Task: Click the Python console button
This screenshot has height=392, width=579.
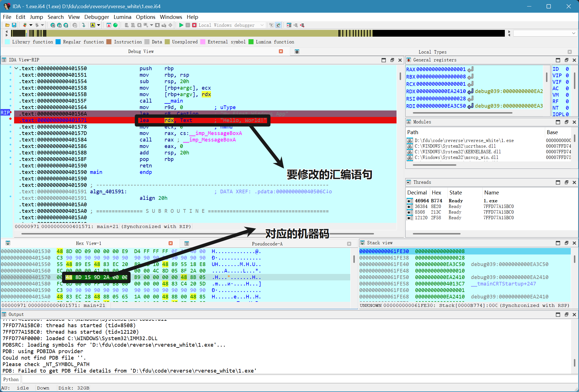Action: click(x=11, y=379)
